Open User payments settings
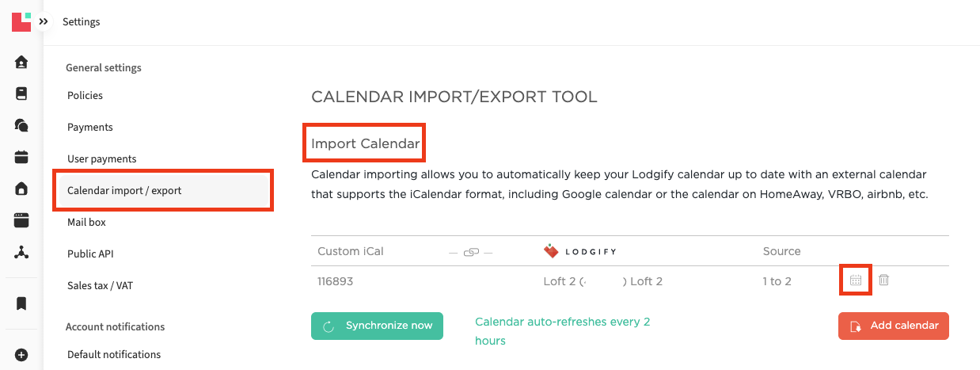 (x=101, y=159)
